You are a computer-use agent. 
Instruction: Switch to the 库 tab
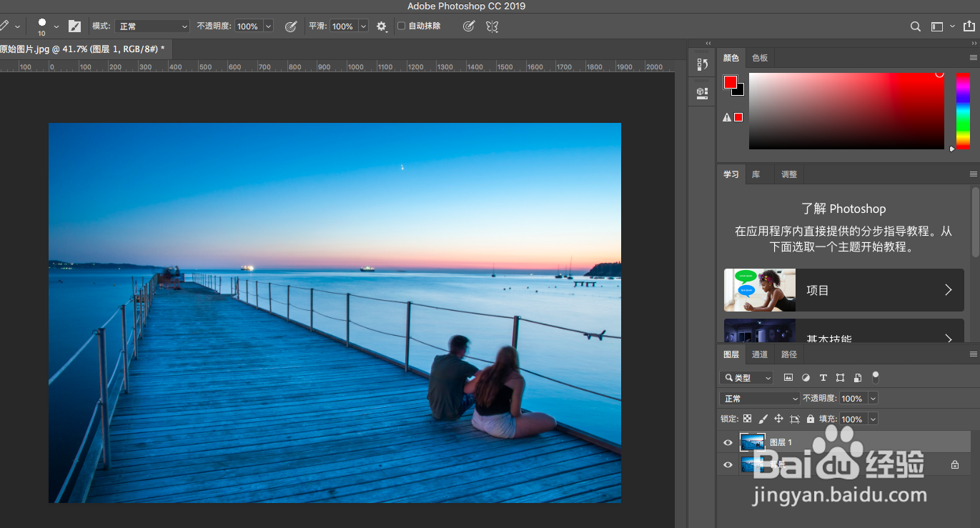(x=756, y=174)
